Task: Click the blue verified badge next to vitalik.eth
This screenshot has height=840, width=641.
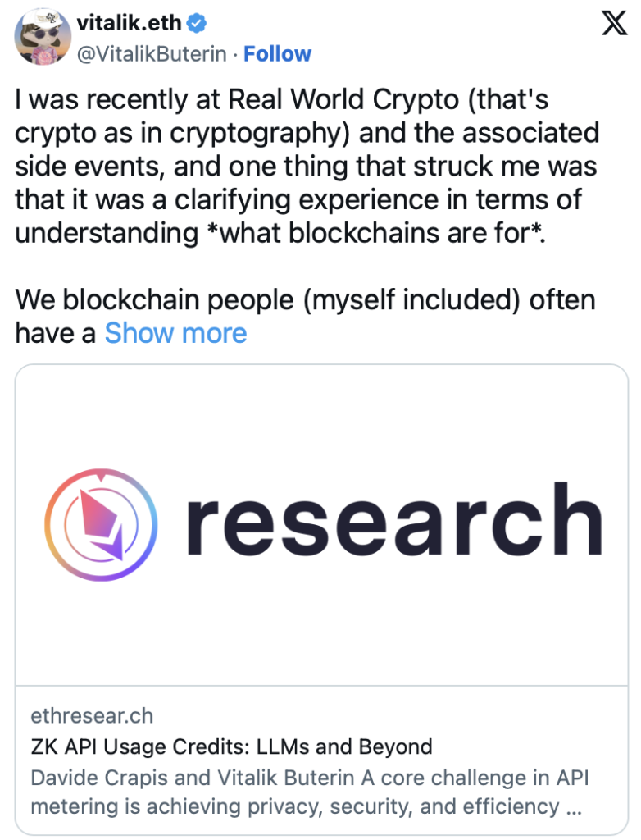Action: click(x=195, y=23)
